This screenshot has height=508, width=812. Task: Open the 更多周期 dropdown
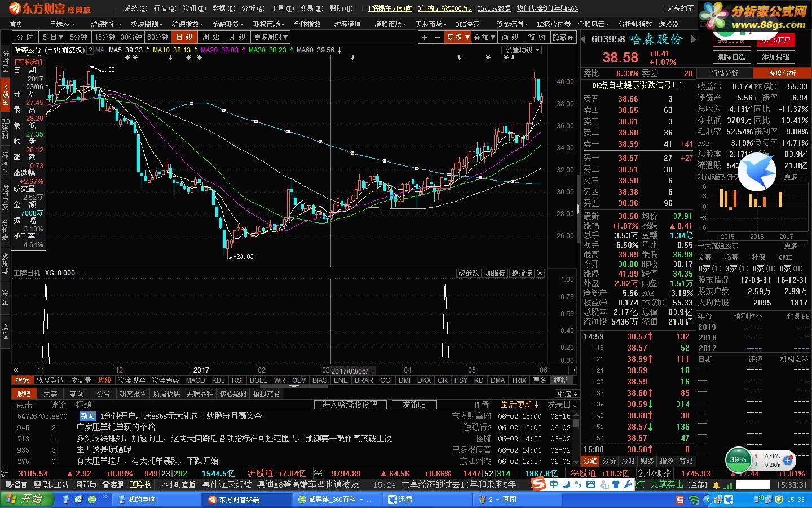tap(271, 37)
